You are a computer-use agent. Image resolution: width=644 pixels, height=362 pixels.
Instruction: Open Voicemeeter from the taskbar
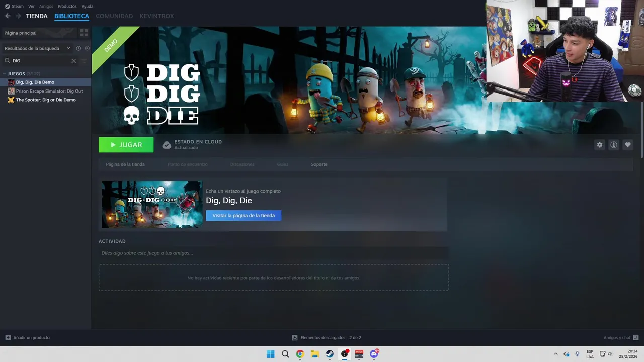(x=359, y=354)
